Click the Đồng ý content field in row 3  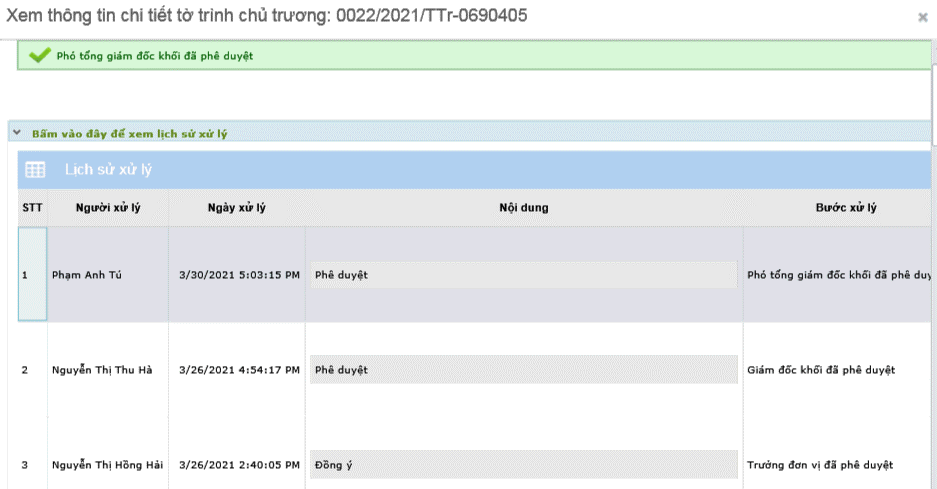(523, 464)
